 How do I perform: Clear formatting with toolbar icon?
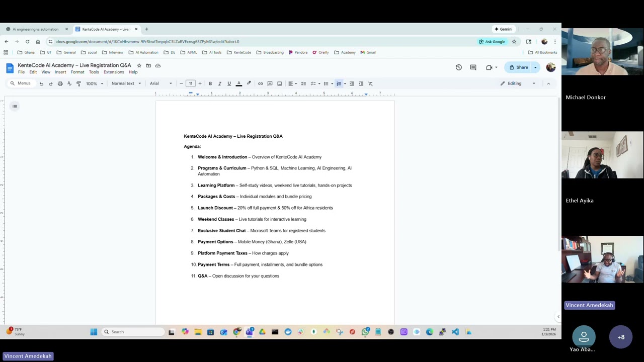(370, 83)
